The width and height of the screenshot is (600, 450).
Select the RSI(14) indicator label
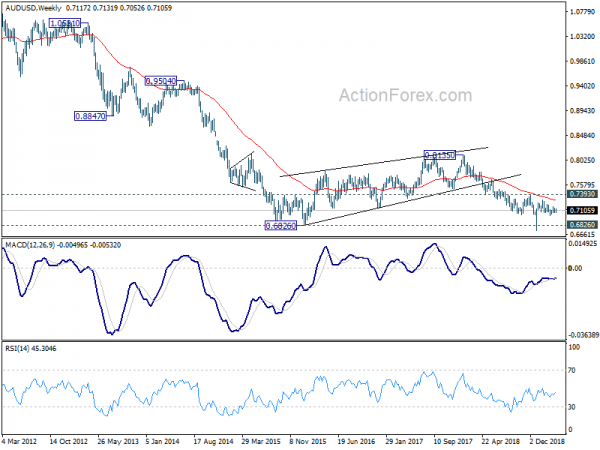click(17, 349)
